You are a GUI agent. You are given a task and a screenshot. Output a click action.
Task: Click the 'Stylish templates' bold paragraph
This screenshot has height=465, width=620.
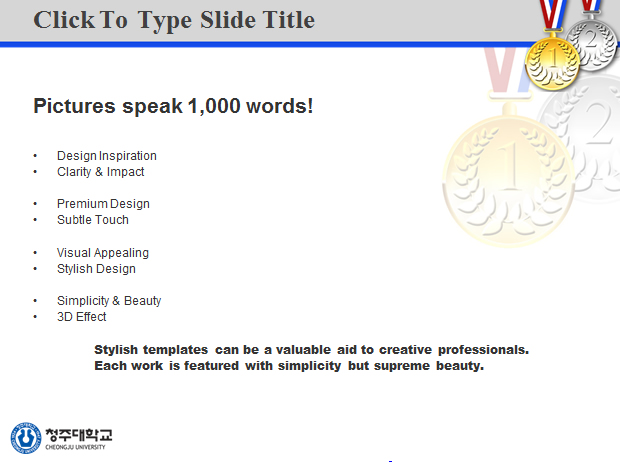[x=312, y=358]
